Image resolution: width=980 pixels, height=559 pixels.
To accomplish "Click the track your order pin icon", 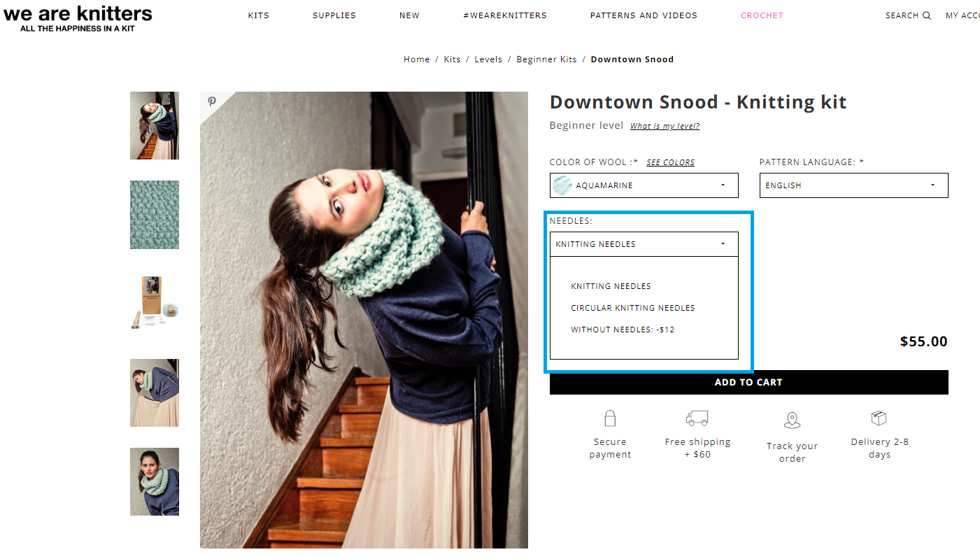I will (x=792, y=420).
